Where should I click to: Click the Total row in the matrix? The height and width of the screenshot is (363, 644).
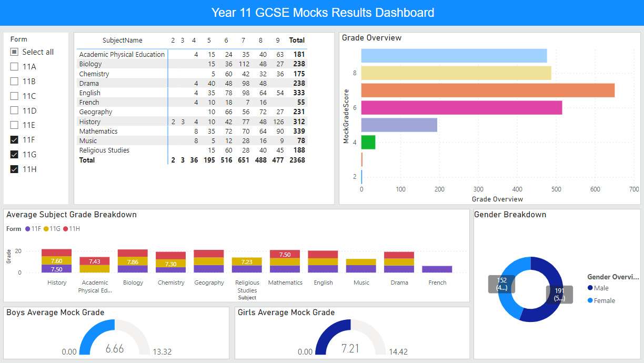pos(87,160)
